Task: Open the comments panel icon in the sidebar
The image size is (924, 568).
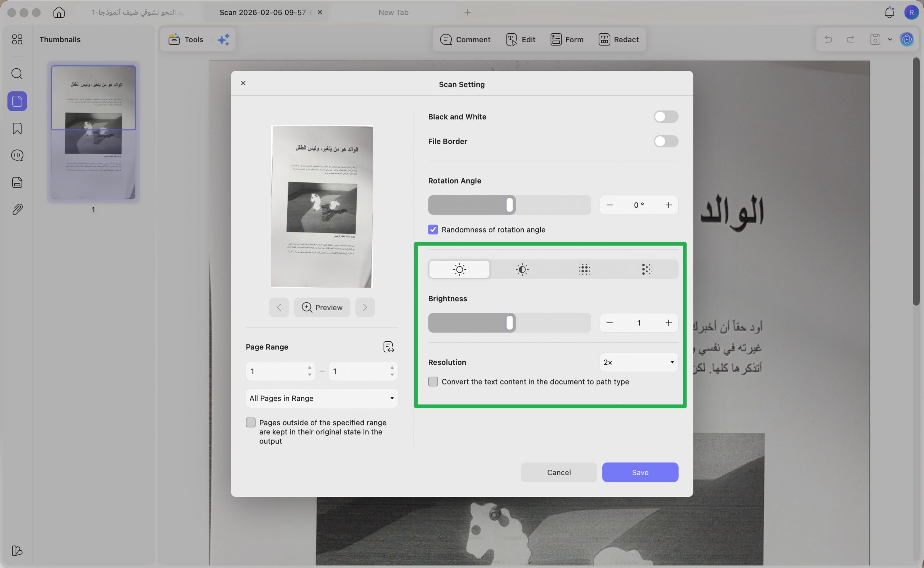Action: [x=17, y=155]
